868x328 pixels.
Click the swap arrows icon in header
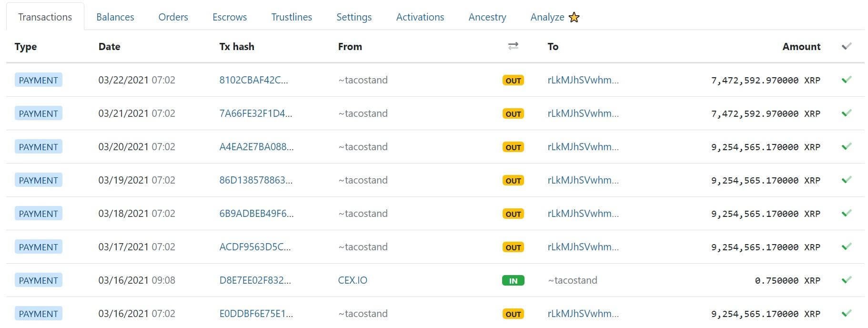point(513,46)
